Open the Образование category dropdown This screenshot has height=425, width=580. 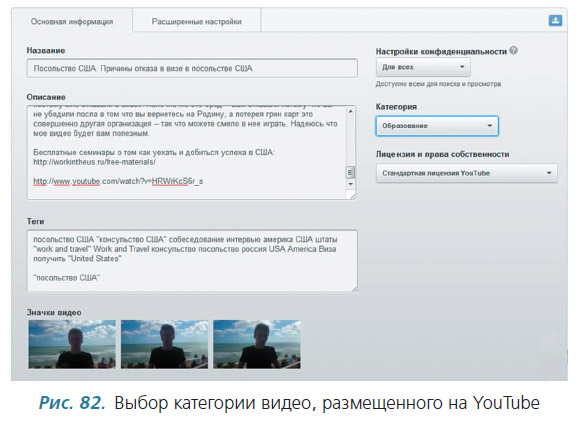437,126
